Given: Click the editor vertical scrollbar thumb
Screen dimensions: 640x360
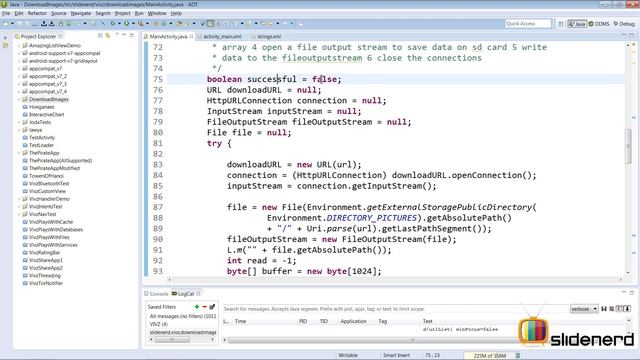Looking at the screenshot, I should tap(628, 145).
